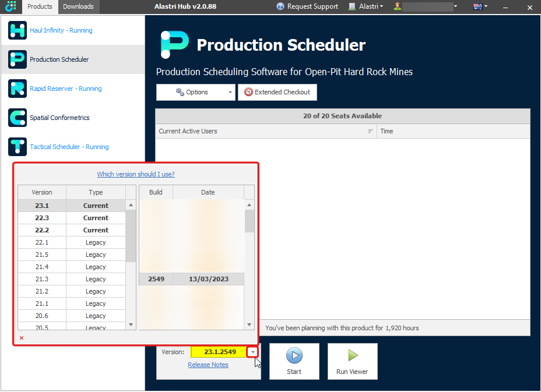
Task: Select version 21.2 Legacy row
Action: [x=72, y=291]
